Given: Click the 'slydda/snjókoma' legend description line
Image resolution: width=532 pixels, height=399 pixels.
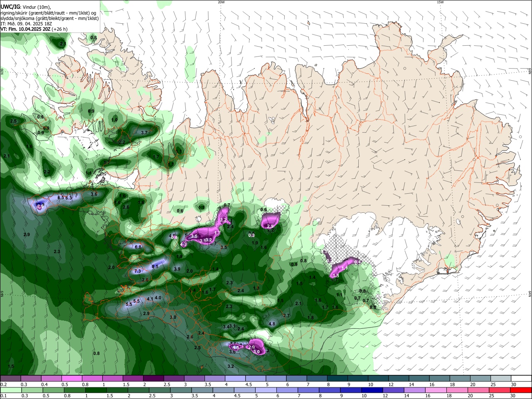Looking at the screenshot, I should pyautogui.click(x=49, y=18).
